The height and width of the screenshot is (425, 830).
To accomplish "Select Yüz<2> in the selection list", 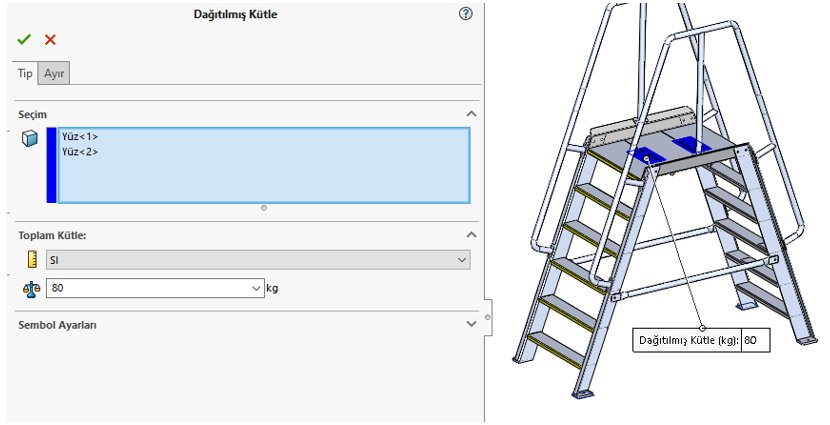I will [x=80, y=152].
